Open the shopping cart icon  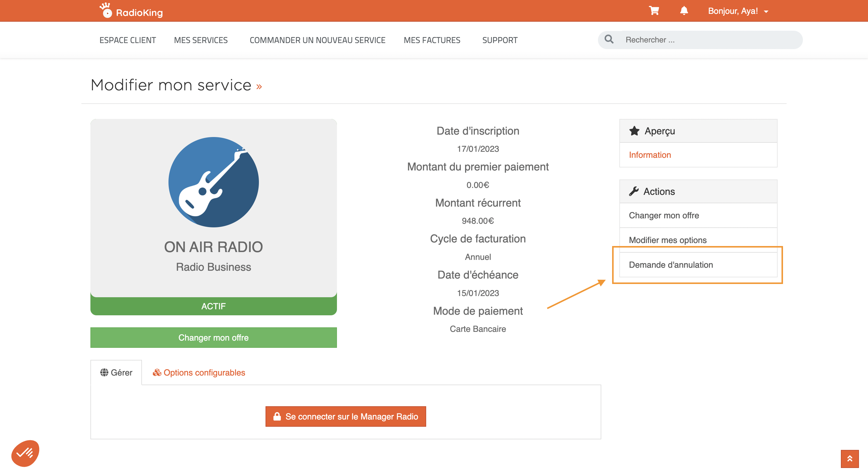point(654,11)
